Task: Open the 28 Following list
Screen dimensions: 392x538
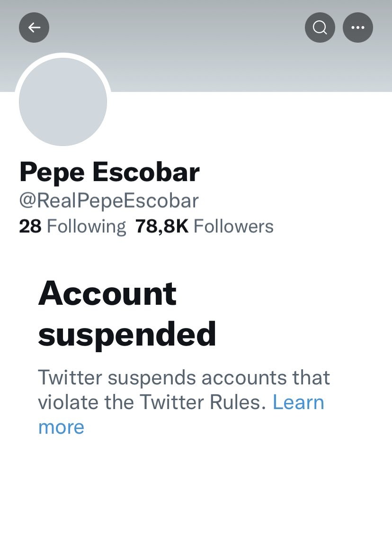Action: click(72, 227)
